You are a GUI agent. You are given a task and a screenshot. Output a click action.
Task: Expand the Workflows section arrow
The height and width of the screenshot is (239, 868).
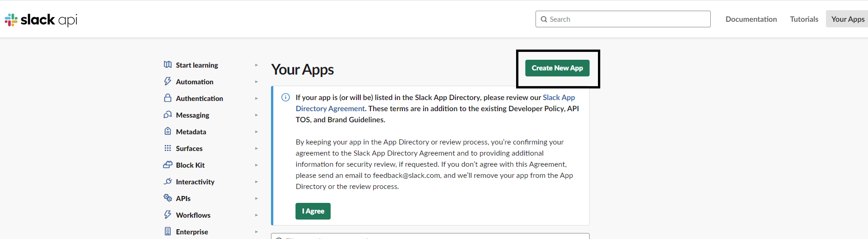(256, 215)
